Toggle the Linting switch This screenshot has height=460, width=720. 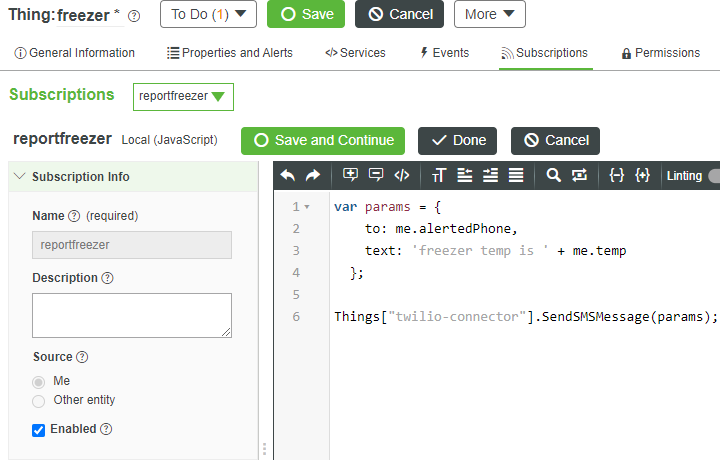tap(713, 176)
